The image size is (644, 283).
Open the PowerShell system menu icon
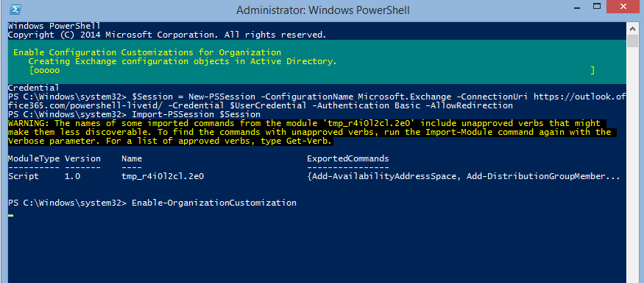pos(15,10)
